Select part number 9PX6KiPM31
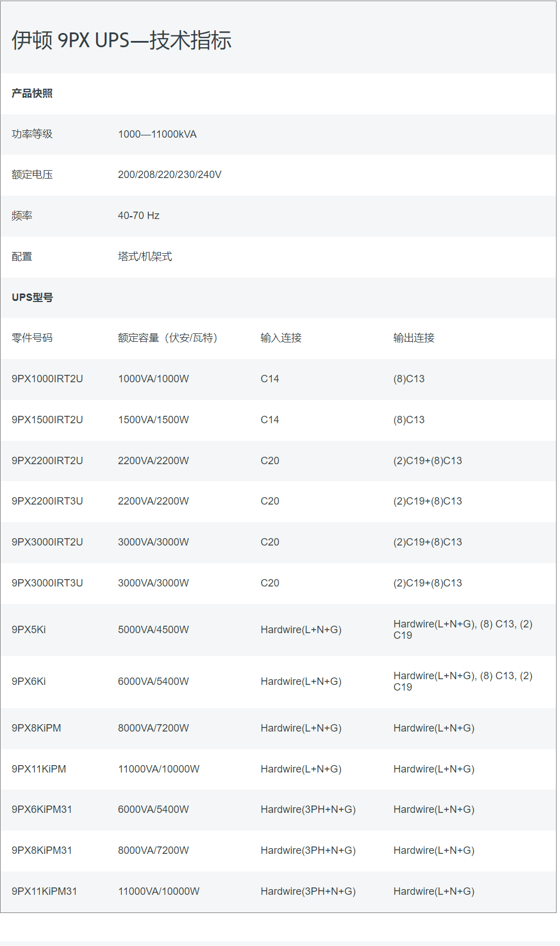Screen dimensions: 560x946 click(42, 809)
